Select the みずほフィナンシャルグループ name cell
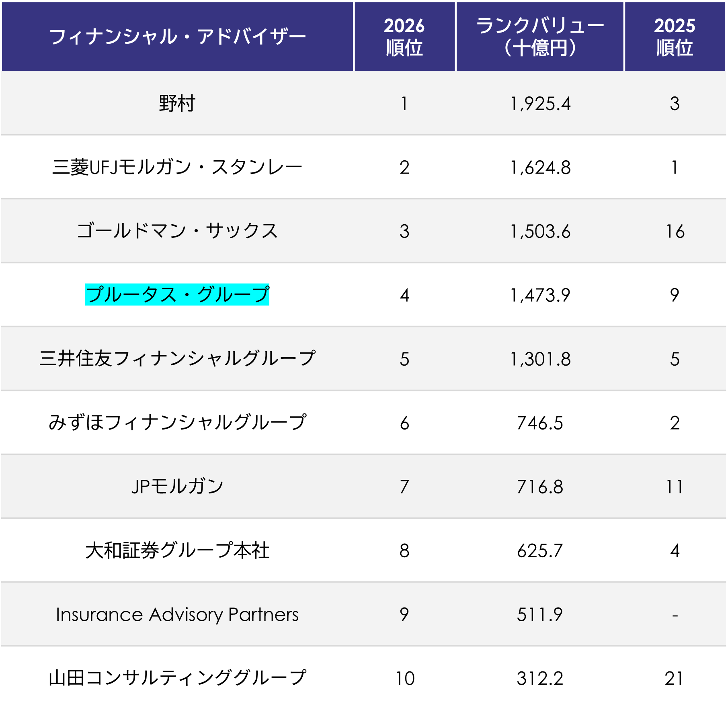 click(x=177, y=422)
